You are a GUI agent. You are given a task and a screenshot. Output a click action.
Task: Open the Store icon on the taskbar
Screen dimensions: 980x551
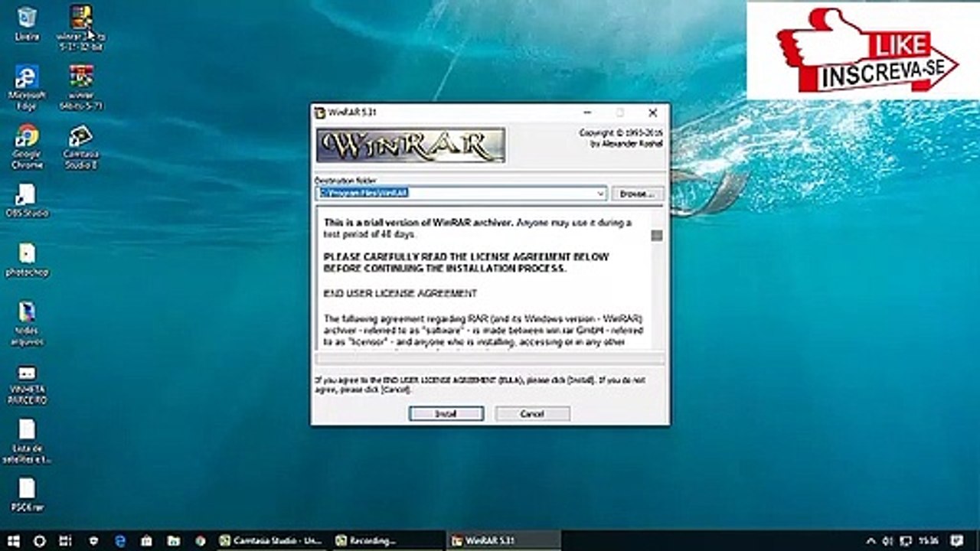point(146,540)
